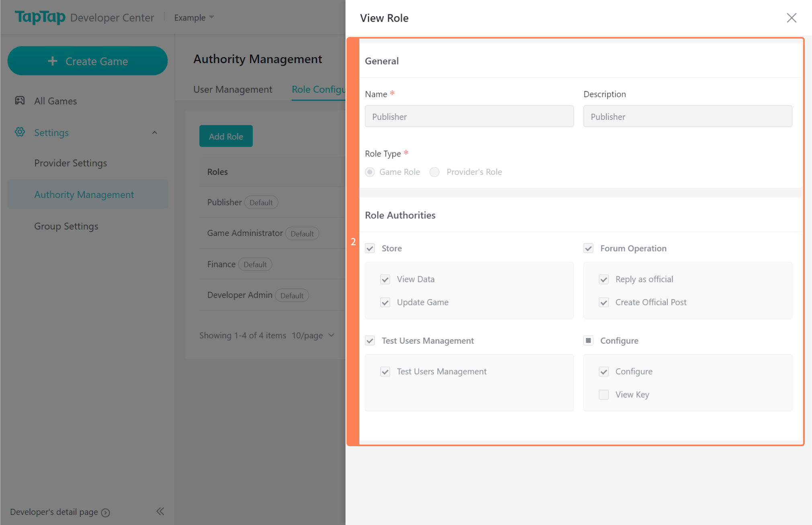Collapse the Settings menu chevron

click(x=154, y=133)
